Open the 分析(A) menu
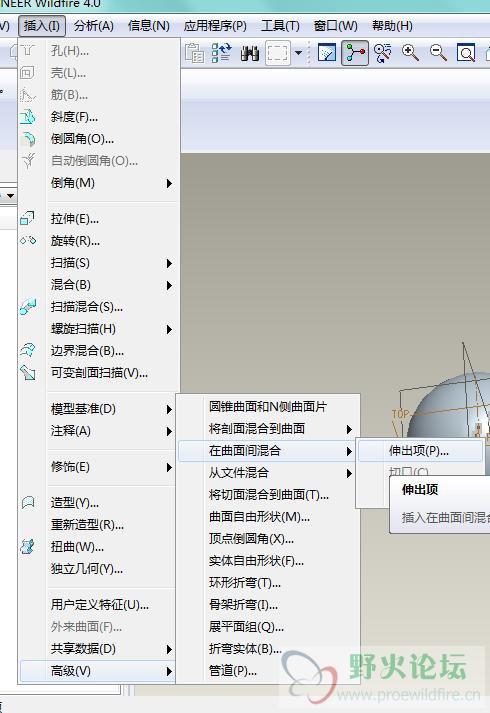 click(x=94, y=25)
